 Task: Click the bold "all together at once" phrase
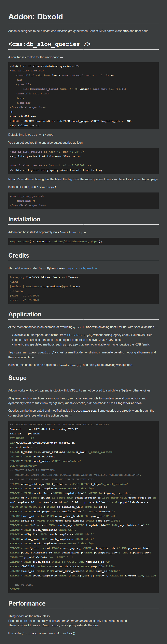128,403
